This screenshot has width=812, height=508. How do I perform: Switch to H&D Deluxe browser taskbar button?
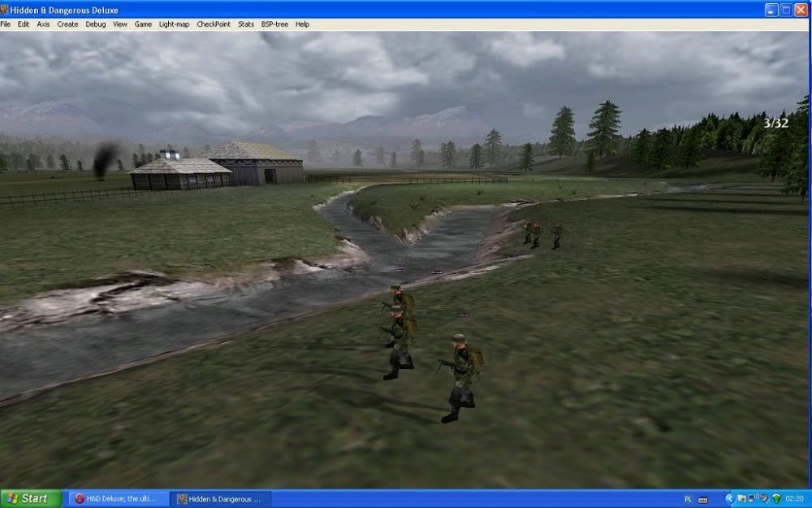[x=118, y=499]
